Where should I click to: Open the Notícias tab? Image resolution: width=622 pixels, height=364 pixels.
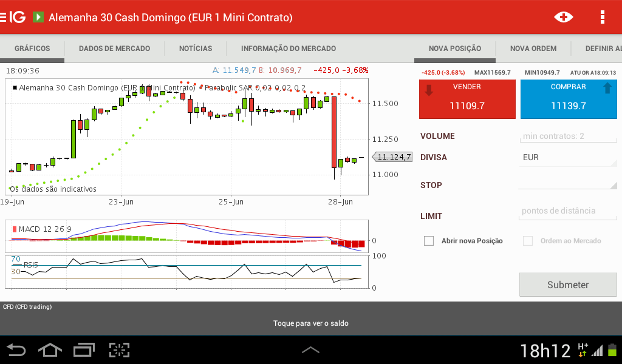click(x=196, y=49)
